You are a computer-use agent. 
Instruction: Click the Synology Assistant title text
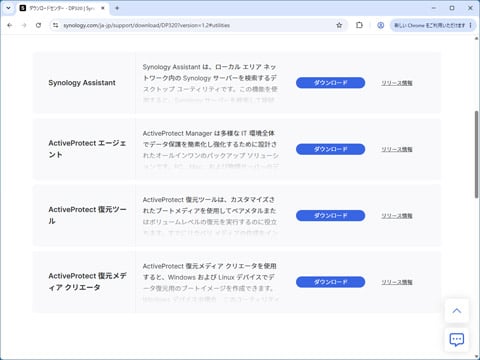pos(82,83)
